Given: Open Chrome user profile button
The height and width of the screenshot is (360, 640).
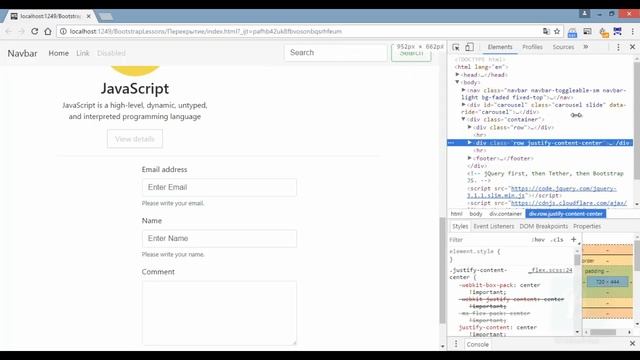Looking at the screenshot, I should pos(584,13).
